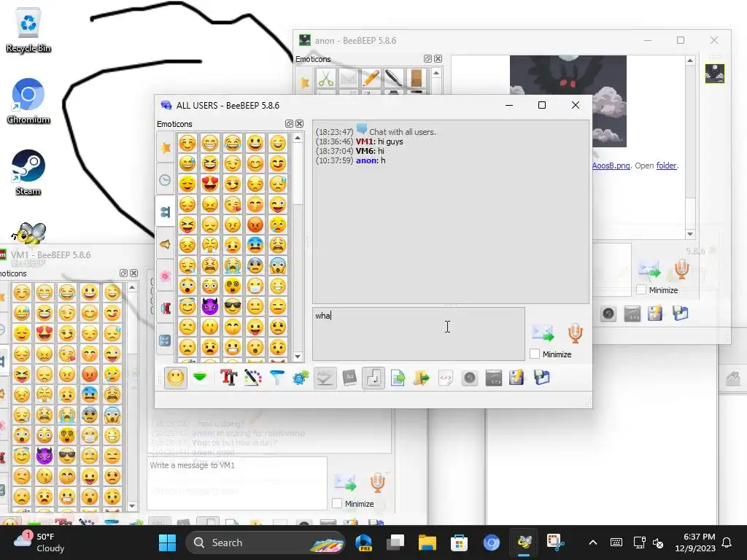This screenshot has height=560, width=747.
Task: Insert the screaming face emoji in ALL USERS panel
Action: 278,265
